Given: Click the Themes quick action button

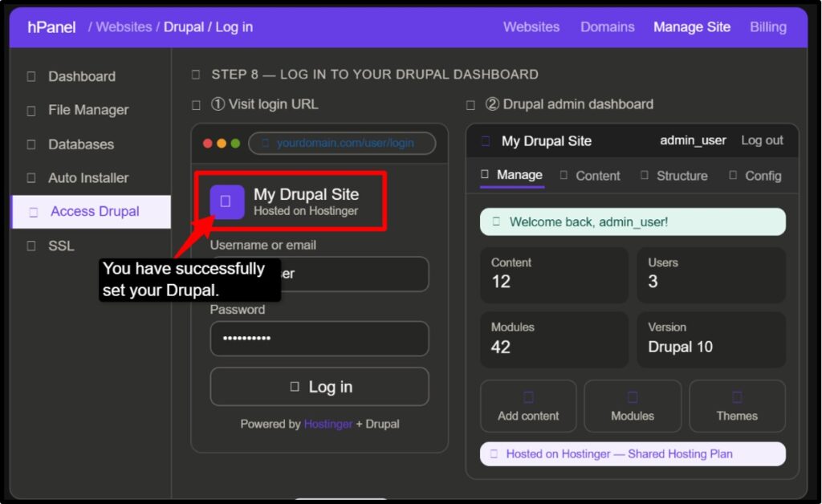Looking at the screenshot, I should tap(737, 406).
